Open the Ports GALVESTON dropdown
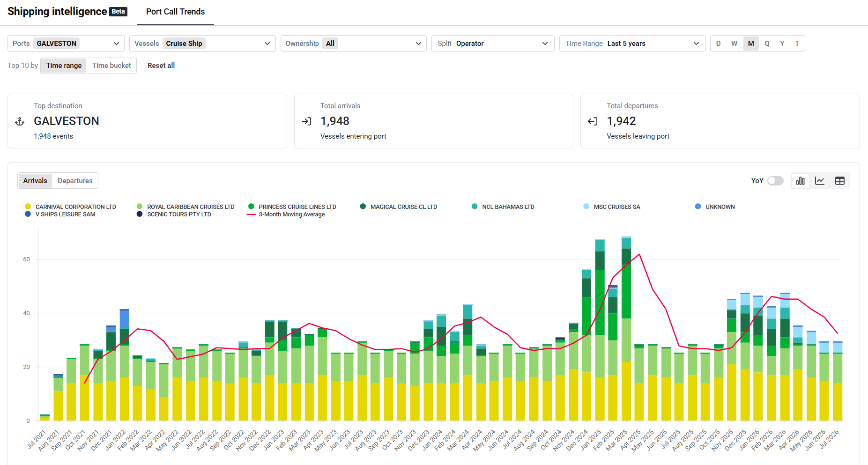The height and width of the screenshot is (465, 868). point(66,44)
